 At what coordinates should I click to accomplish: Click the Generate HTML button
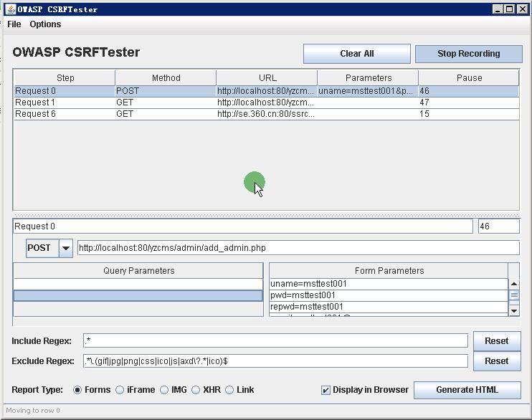tap(467, 390)
